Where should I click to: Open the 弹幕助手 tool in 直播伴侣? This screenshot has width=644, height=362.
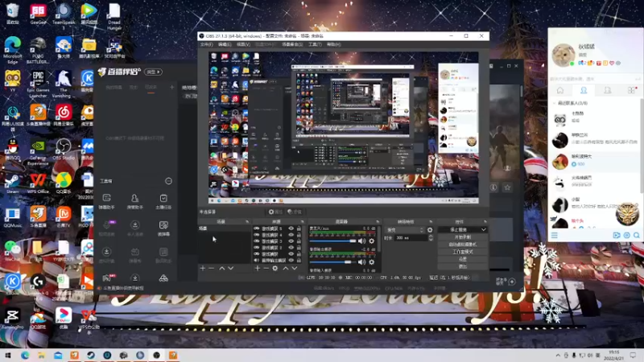click(107, 202)
